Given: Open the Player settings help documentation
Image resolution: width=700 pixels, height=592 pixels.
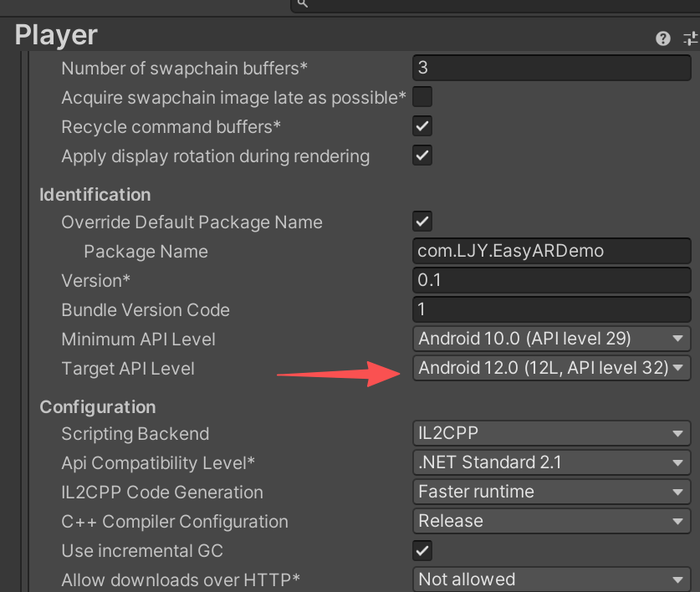Looking at the screenshot, I should 662,38.
